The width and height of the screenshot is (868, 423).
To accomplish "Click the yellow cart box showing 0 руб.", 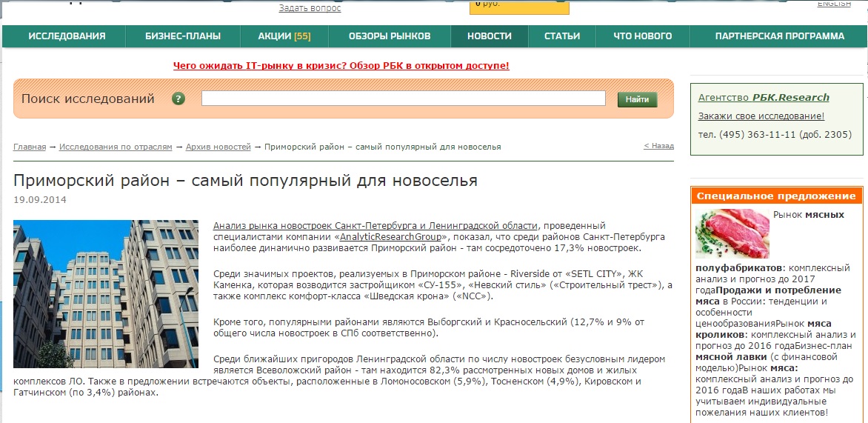I will coord(519,7).
